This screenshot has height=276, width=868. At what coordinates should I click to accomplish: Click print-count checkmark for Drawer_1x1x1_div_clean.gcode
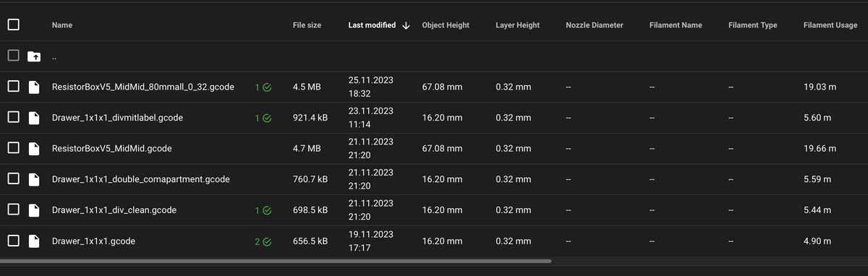click(267, 210)
